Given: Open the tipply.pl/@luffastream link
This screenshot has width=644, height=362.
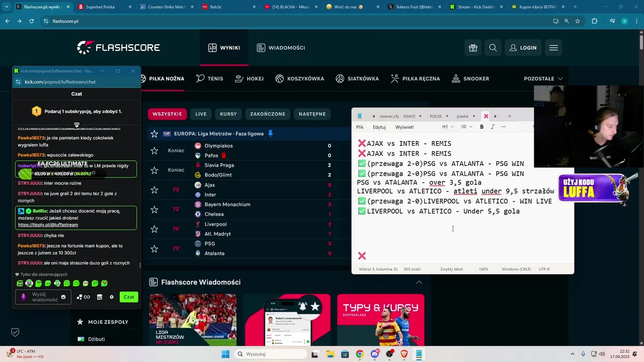Looking at the screenshot, I should [48, 225].
